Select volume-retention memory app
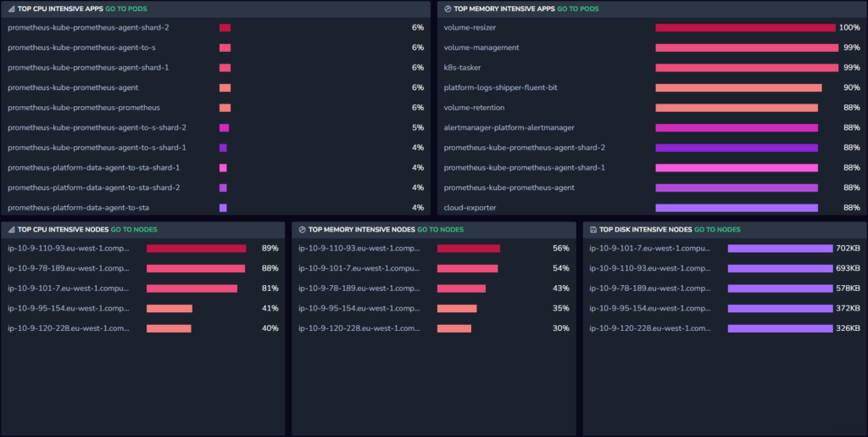Screen dimensions: 868x437 474,108
